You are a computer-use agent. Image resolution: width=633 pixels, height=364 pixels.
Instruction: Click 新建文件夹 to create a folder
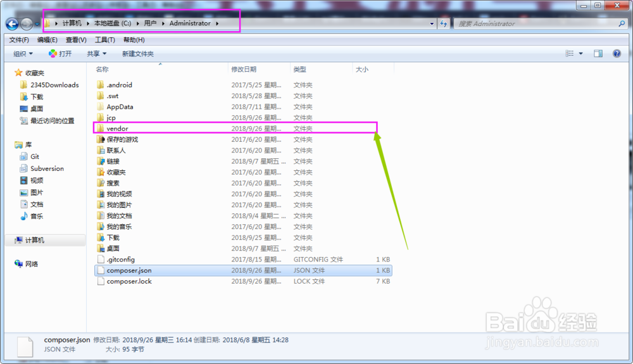[137, 54]
